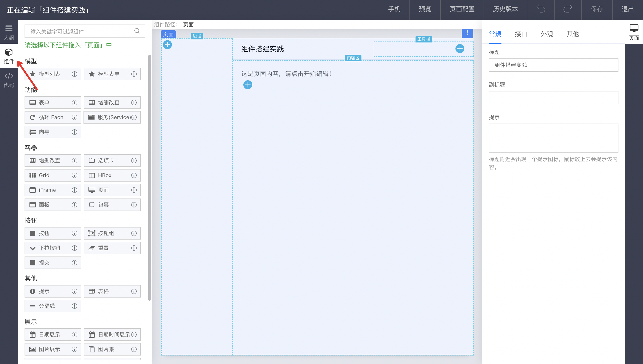Select the 日期展示 component
643x364 pixels.
(53, 335)
